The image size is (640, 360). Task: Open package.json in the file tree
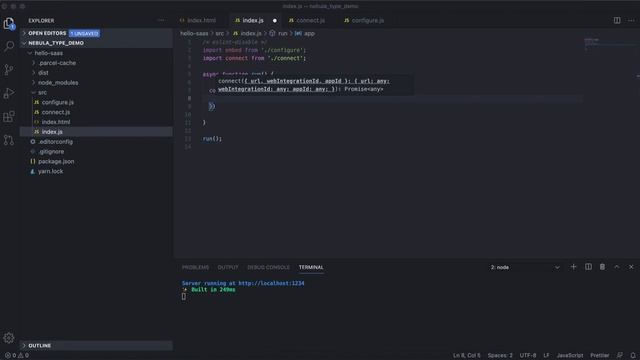[x=96, y=161]
